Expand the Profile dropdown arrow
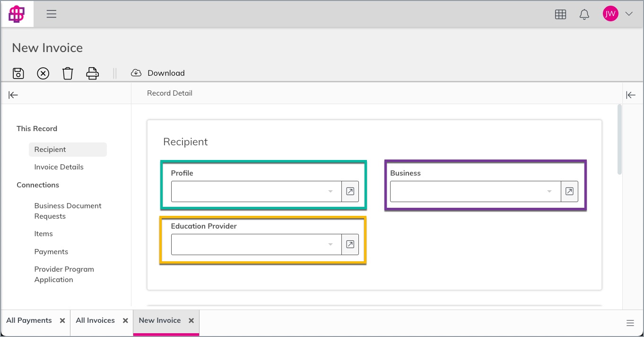Viewport: 644px width, 337px height. click(x=331, y=192)
